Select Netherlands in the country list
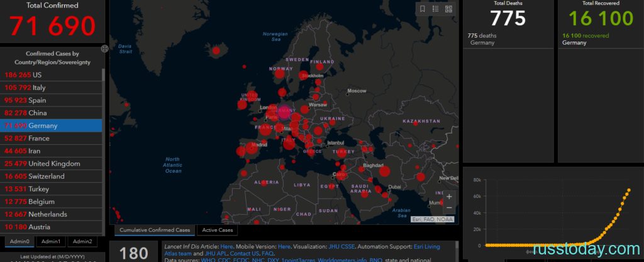This screenshot has width=644, height=262. [51, 214]
